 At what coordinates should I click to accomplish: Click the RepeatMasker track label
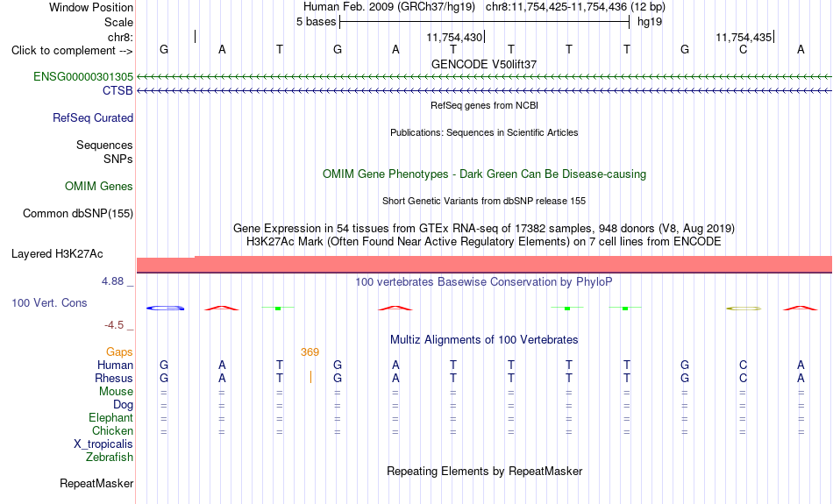coord(96,483)
